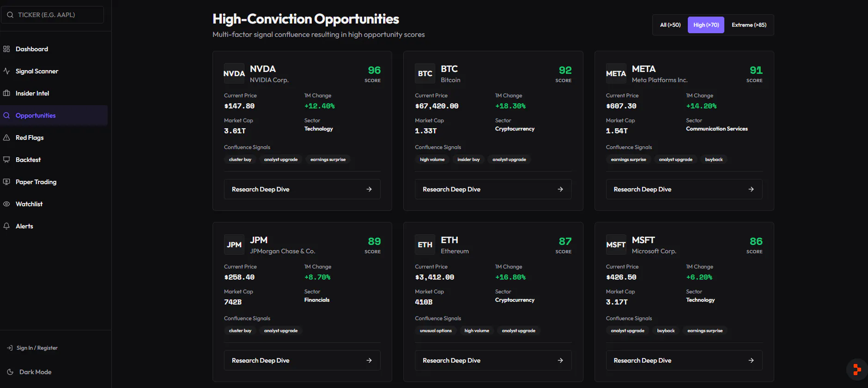This screenshot has height=388, width=868.
Task: Click META sector Communication Services
Action: click(717, 129)
